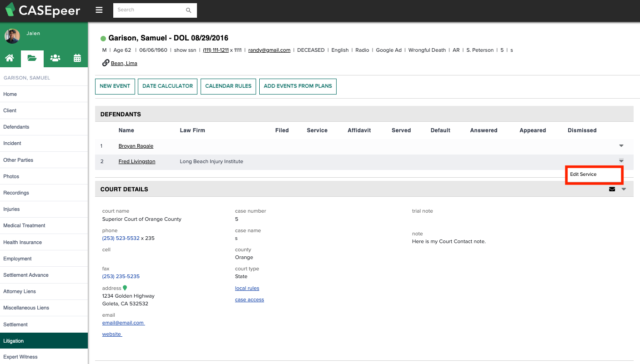Expand the Broyan Ragale row dropdown arrow

621,146
